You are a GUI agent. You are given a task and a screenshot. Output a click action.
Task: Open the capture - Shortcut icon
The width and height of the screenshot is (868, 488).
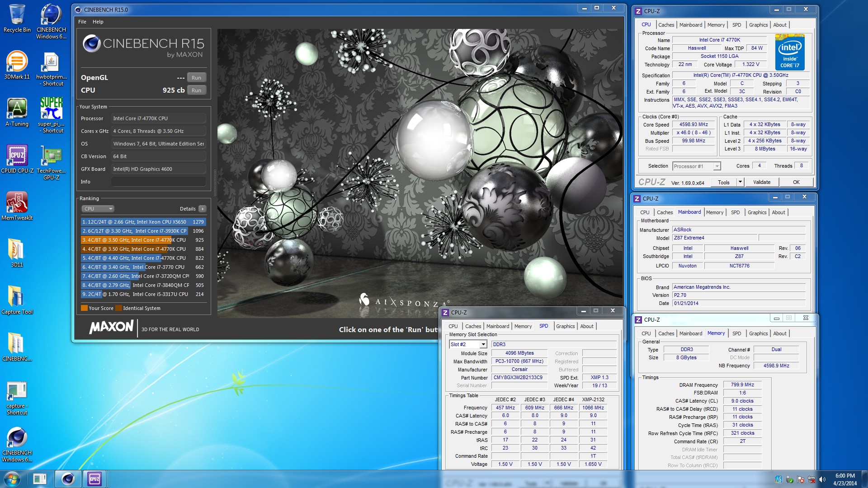pyautogui.click(x=17, y=398)
